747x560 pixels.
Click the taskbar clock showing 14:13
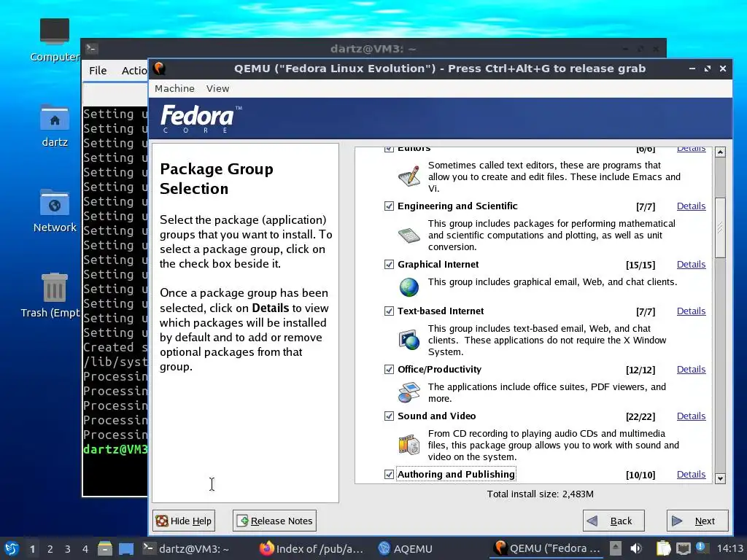pyautogui.click(x=729, y=548)
